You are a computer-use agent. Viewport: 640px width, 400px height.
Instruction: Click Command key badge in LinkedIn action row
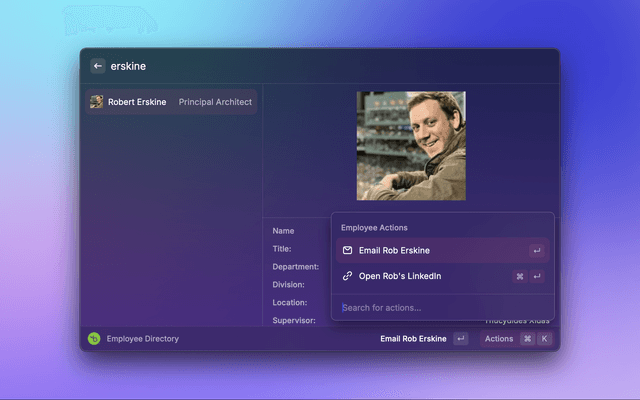click(x=520, y=276)
